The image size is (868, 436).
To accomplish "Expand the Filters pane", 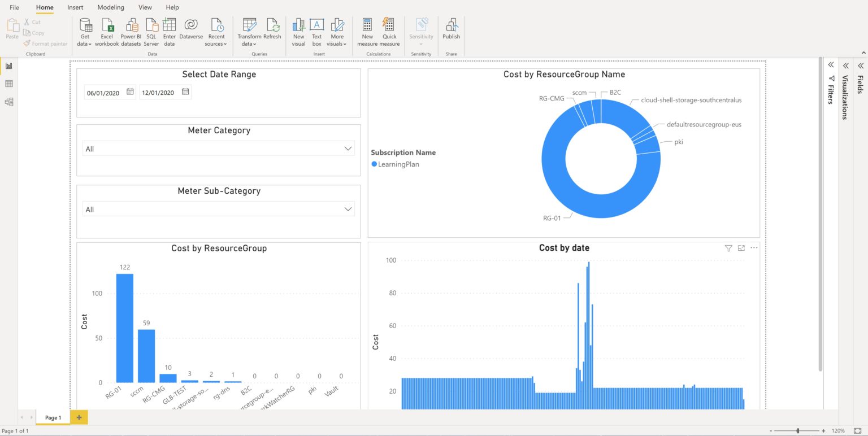I will 831,65.
